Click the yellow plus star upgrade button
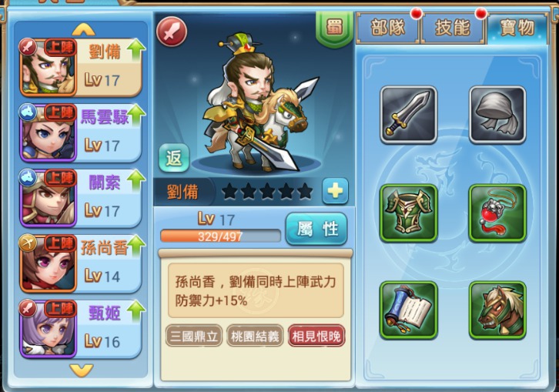The height and width of the screenshot is (392, 559). coord(335,191)
